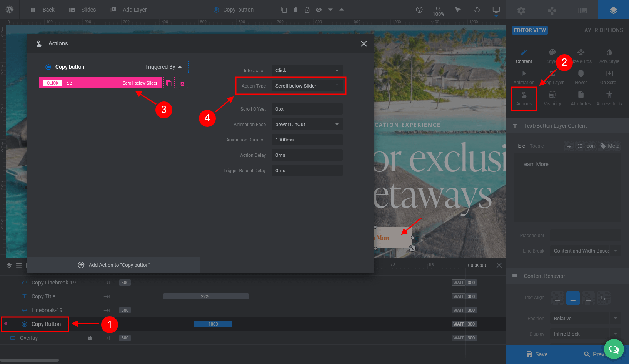
Task: Open the help question mark icon
Action: pos(419,10)
